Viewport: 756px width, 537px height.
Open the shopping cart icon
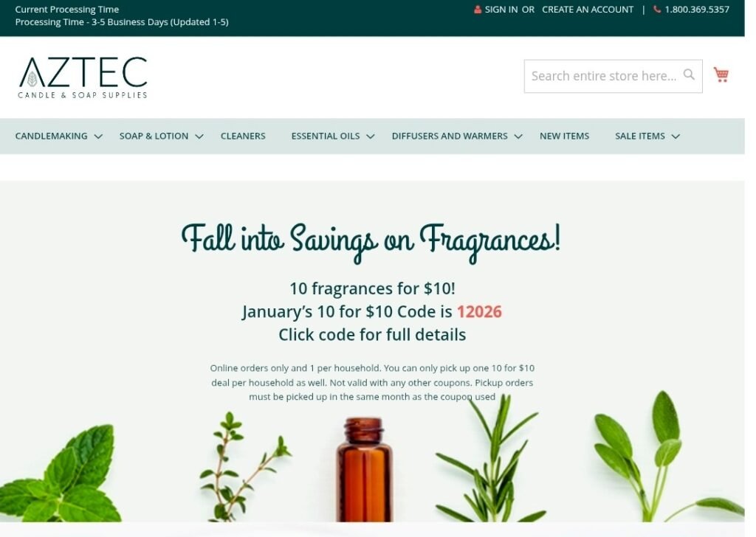721,75
